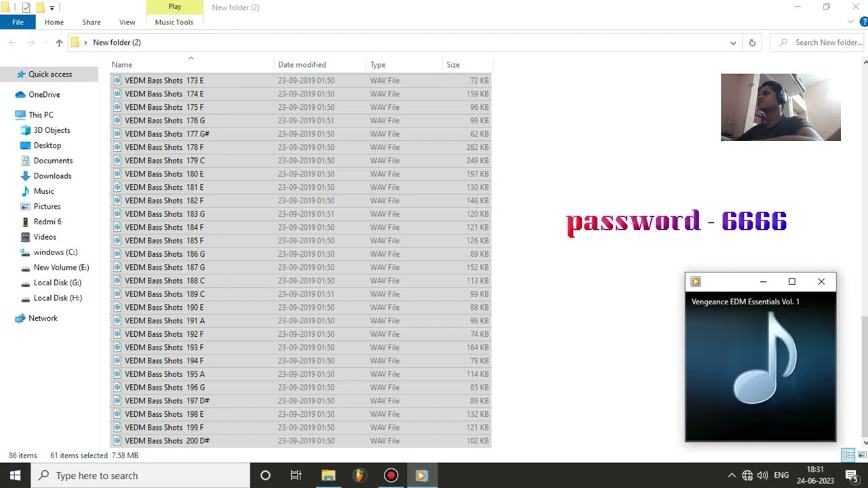Open the File ribbon tab
The width and height of the screenshot is (868, 488).
tap(18, 22)
